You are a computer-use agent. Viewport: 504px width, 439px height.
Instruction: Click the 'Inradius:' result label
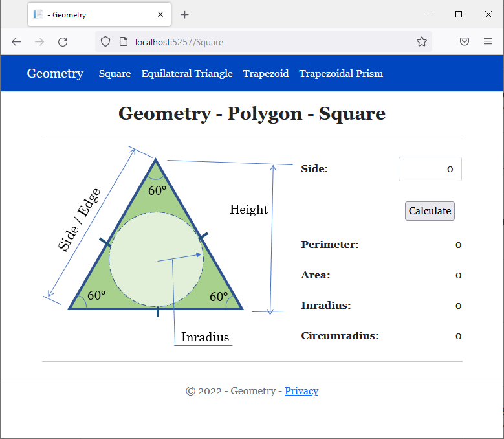(326, 305)
